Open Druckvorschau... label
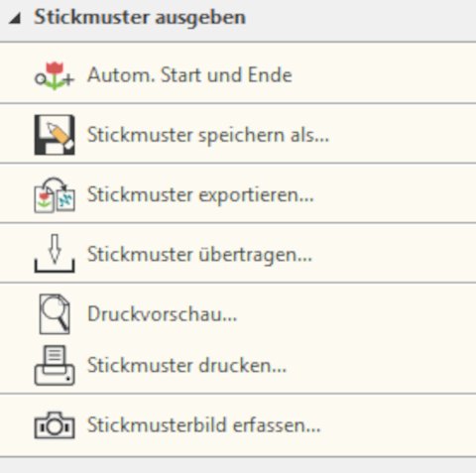This screenshot has width=476, height=473. pyautogui.click(x=163, y=313)
